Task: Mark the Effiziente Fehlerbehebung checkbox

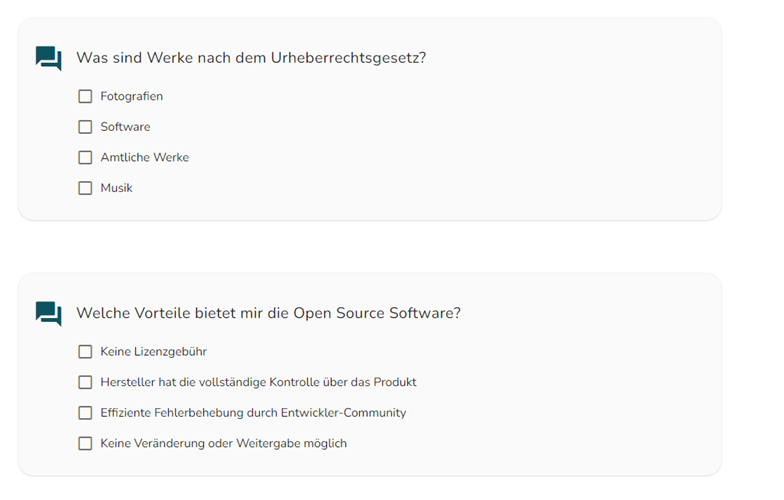Action: tap(85, 413)
